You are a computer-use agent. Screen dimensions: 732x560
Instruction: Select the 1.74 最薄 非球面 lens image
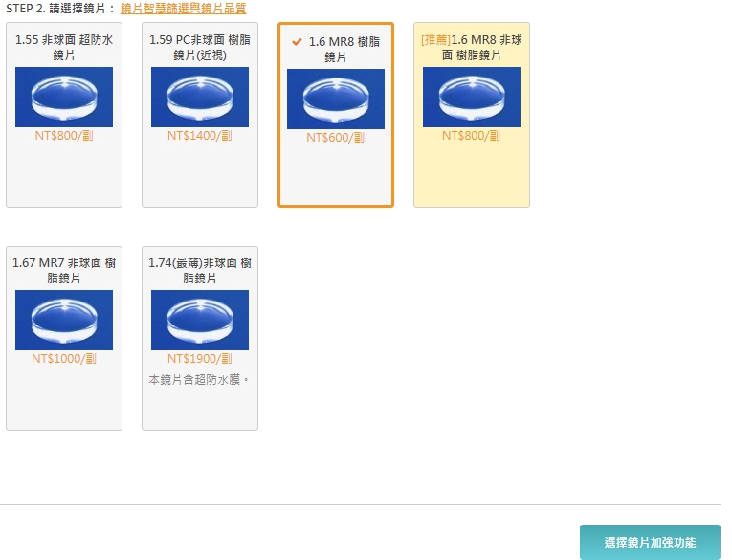tap(200, 320)
